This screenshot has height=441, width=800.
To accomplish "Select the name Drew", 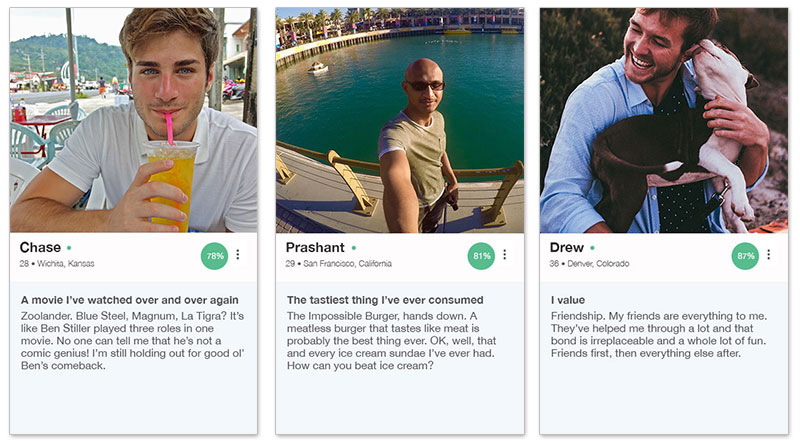I will coord(567,248).
